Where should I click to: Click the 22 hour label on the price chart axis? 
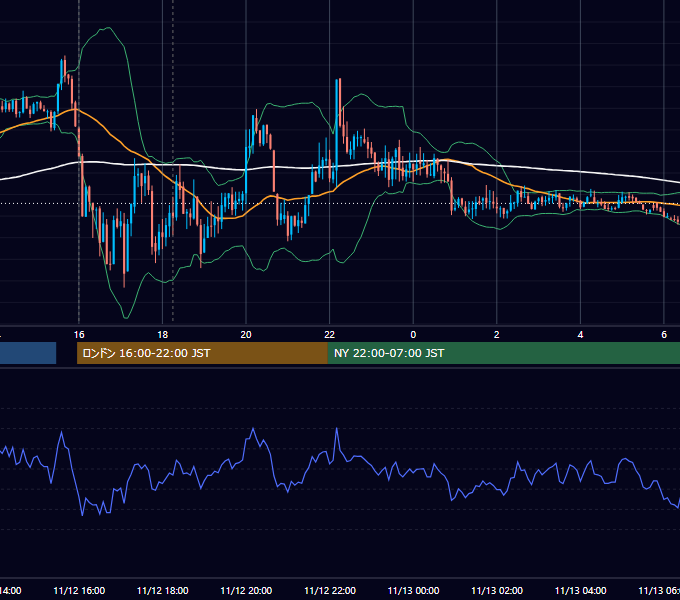(x=330, y=335)
